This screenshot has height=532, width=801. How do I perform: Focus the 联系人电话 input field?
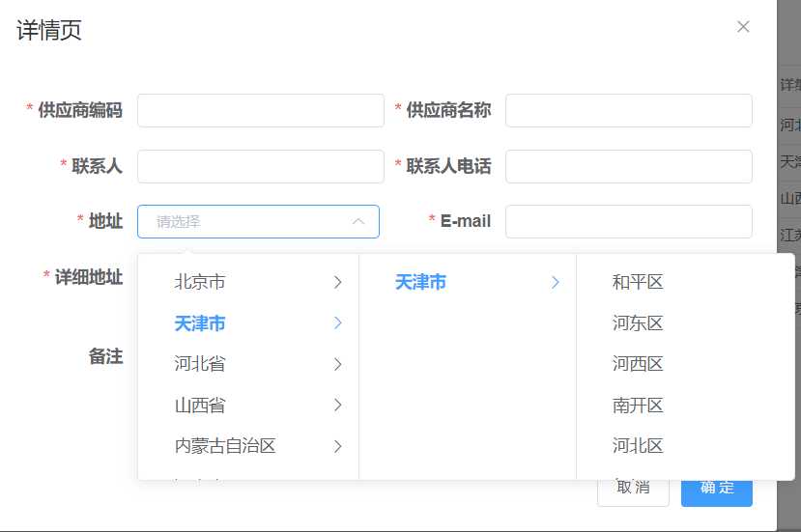coord(629,166)
